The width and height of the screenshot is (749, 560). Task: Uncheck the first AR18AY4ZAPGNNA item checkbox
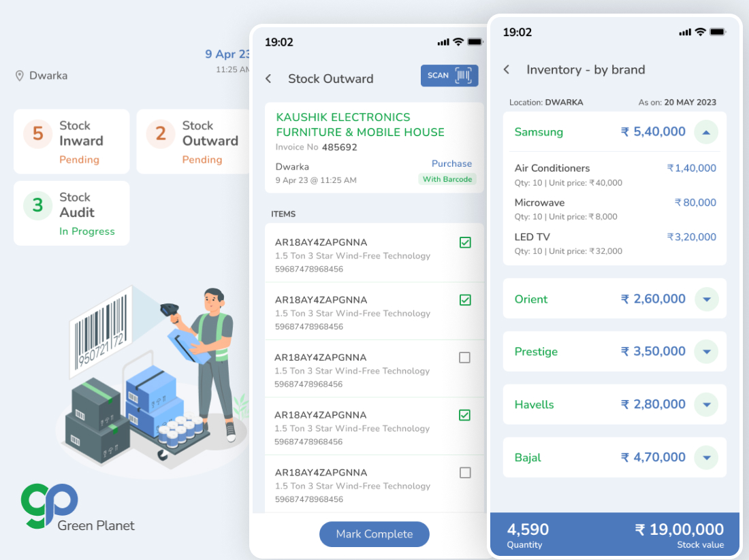465,242
